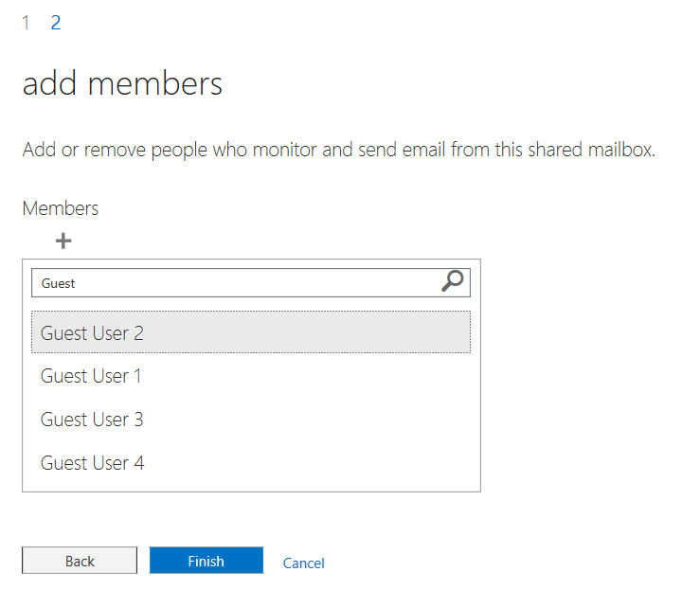
Task: Pick Guest User 3 from the list
Action: [251, 420]
